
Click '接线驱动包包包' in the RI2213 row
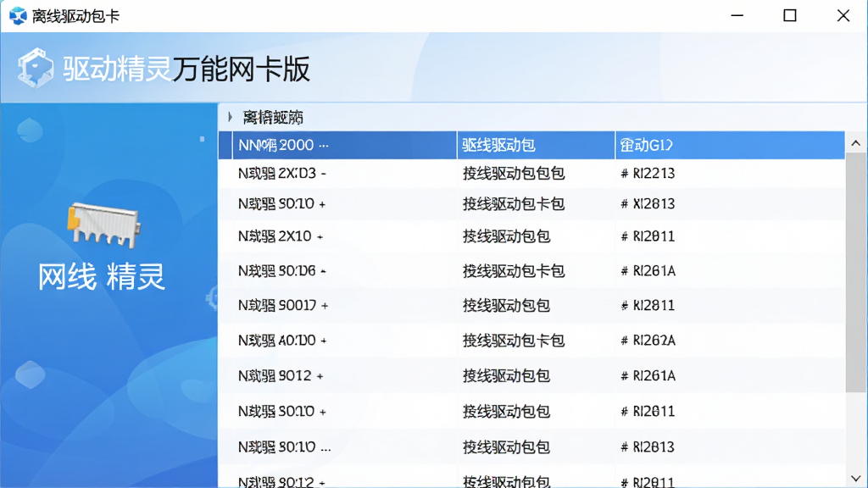click(x=514, y=173)
